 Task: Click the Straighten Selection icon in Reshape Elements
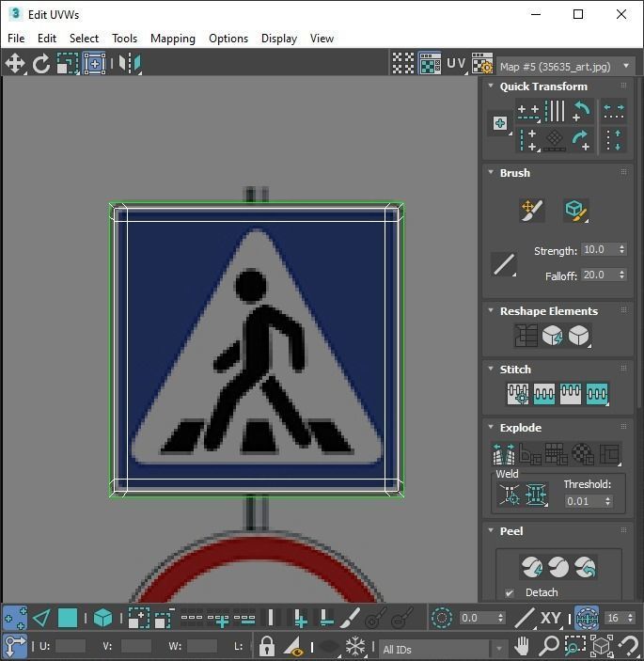coord(526,336)
